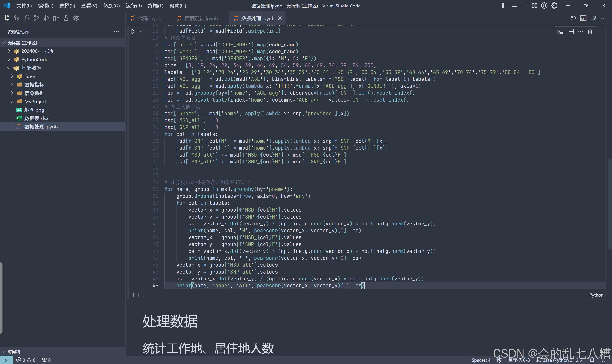The width and height of the screenshot is (612, 364).
Task: Open the 终端(T) menu
Action: [155, 6]
